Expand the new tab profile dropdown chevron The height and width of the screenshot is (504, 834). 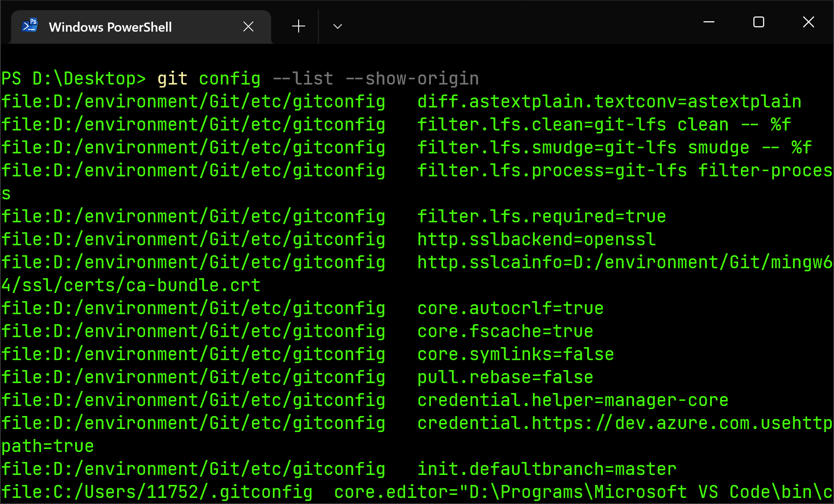pyautogui.click(x=338, y=26)
